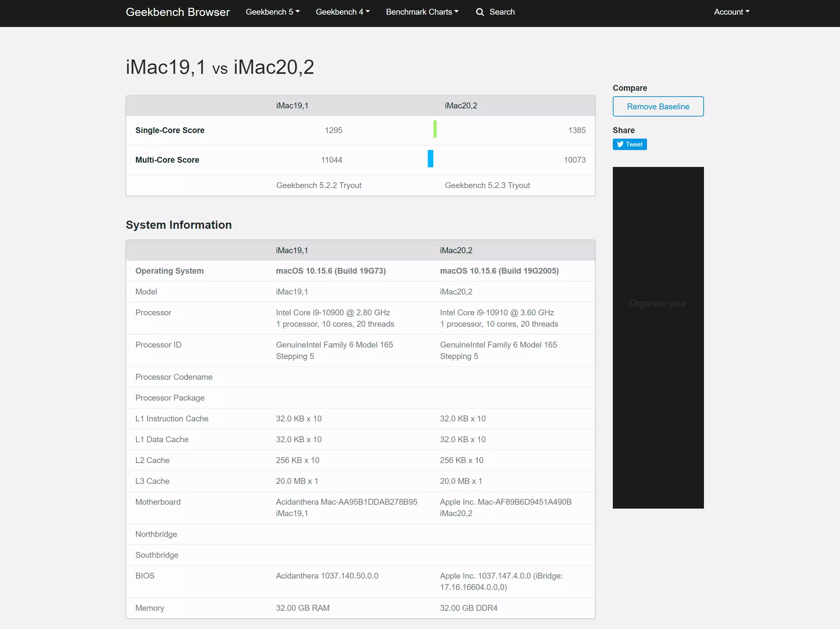This screenshot has width=840, height=629.
Task: Click the 32.00 GB RAM memory value
Action: click(x=303, y=608)
